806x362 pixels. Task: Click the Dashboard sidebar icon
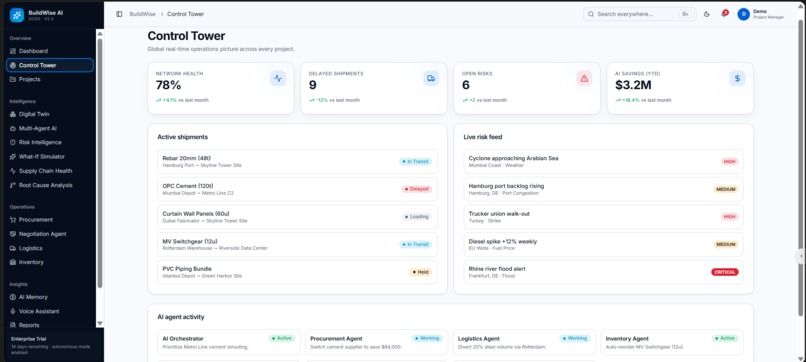pyautogui.click(x=13, y=51)
